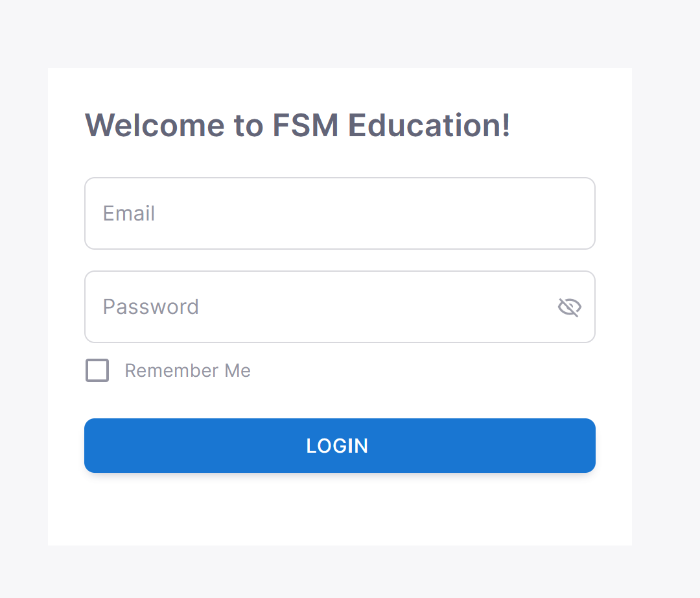
Task: Toggle password visibility eye icon
Action: point(569,307)
